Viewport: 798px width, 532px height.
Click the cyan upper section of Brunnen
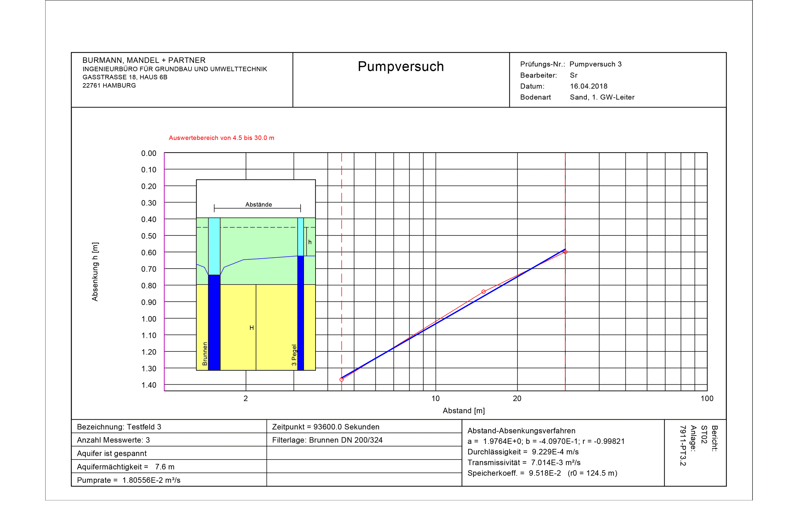[x=214, y=246]
